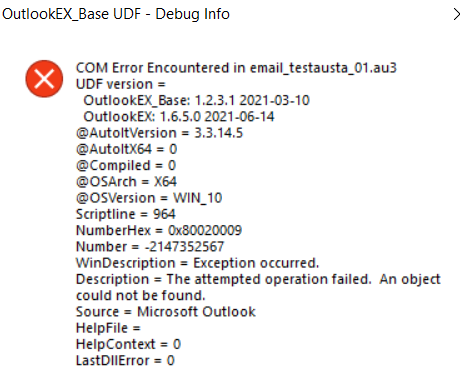
Task: Click the @Compiled = 0 line
Action: tap(126, 166)
